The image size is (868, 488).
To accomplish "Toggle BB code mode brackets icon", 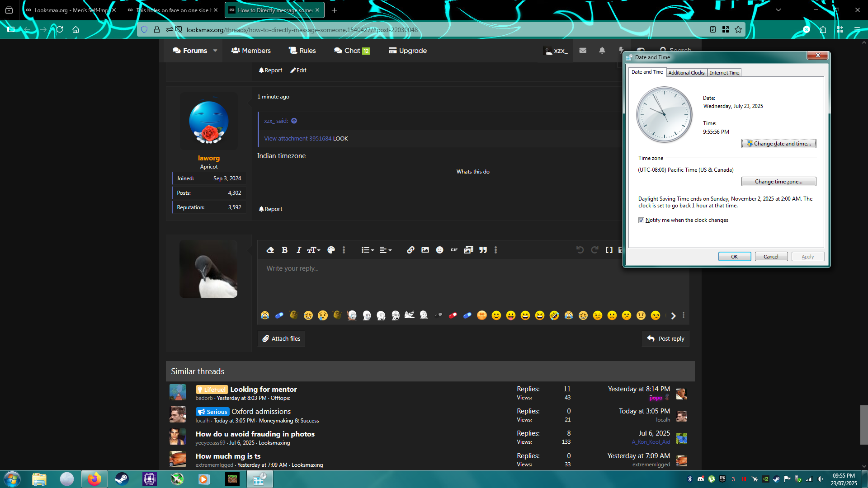I will (x=609, y=250).
